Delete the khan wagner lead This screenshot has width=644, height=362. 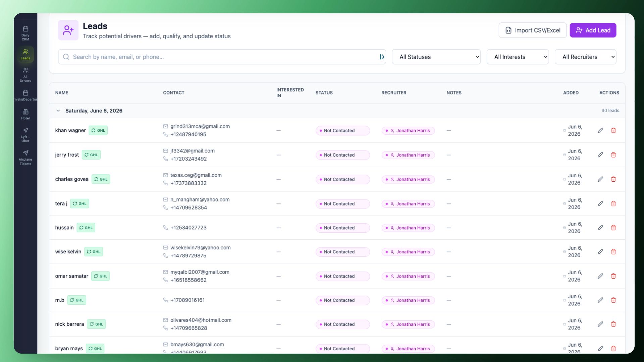click(x=613, y=130)
